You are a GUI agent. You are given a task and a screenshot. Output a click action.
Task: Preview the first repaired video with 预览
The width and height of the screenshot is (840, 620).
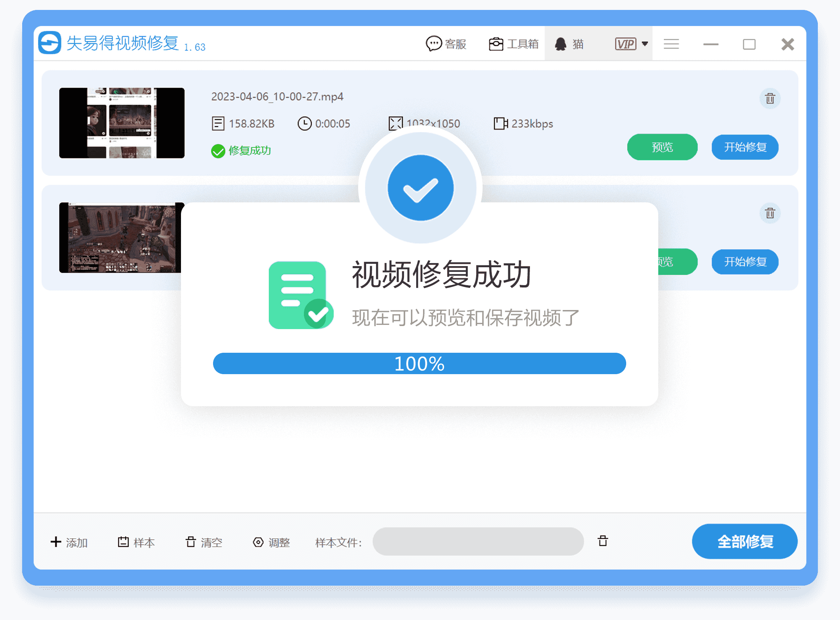(662, 147)
